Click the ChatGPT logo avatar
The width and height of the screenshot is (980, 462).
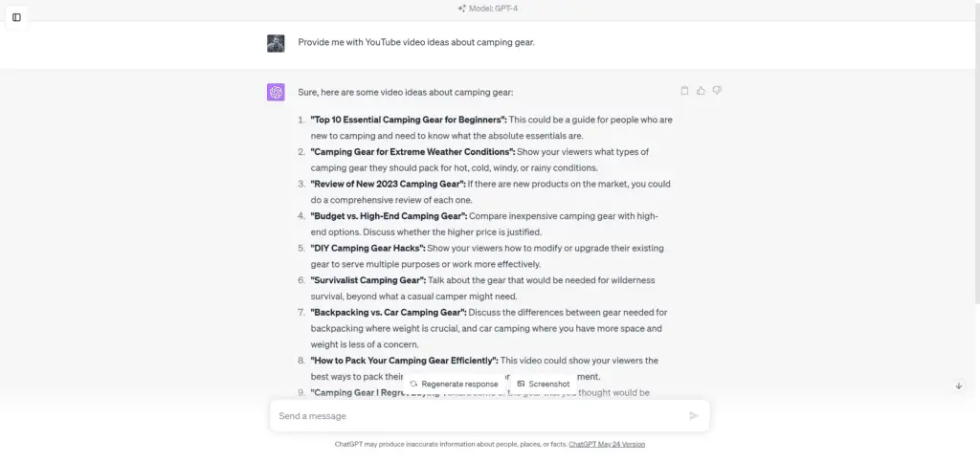click(276, 92)
